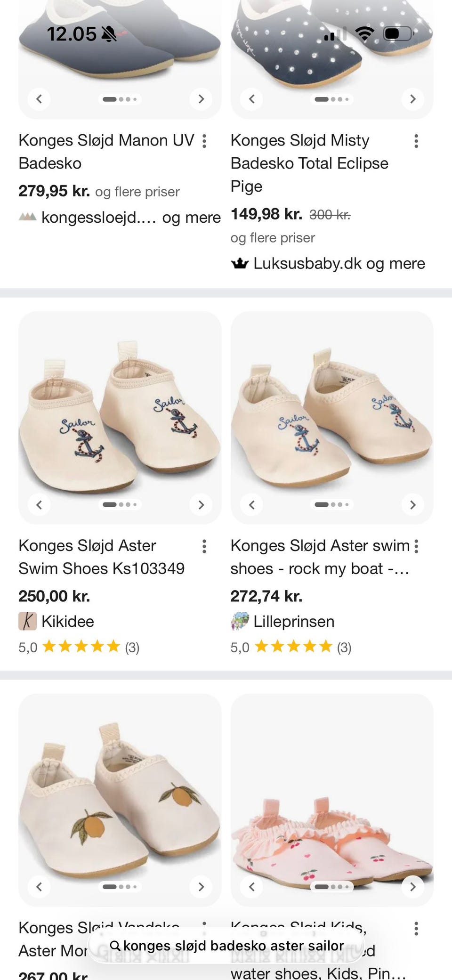Show next image of Lilleprinsen sailor shoes
Screen dimensions: 452x980
point(413,504)
